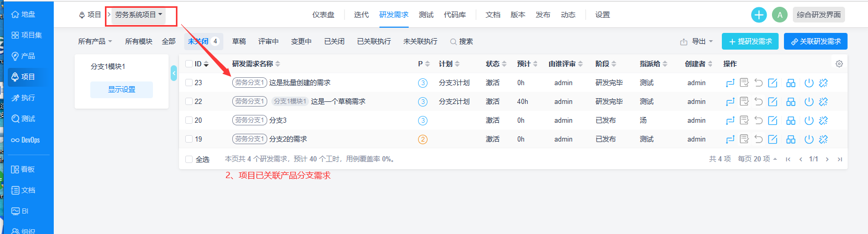868x234 pixels.
Task: Collapse the module sidebar with the arrow handle
Action: pyautogui.click(x=174, y=73)
